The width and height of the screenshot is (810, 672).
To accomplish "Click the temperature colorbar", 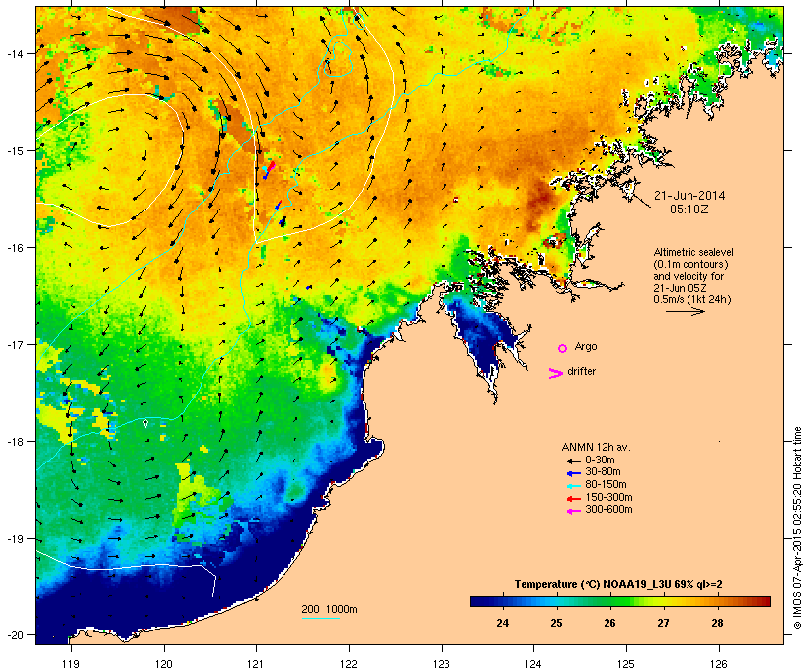I will 620,601.
